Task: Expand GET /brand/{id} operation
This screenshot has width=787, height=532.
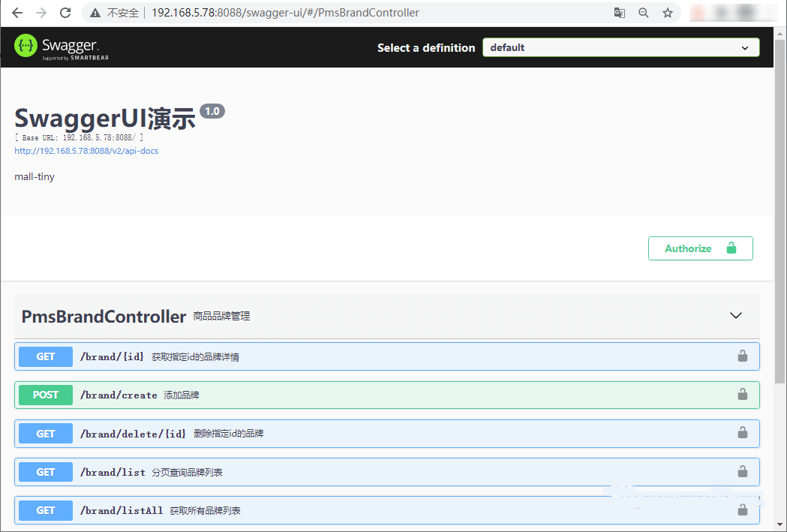Action: 386,356
